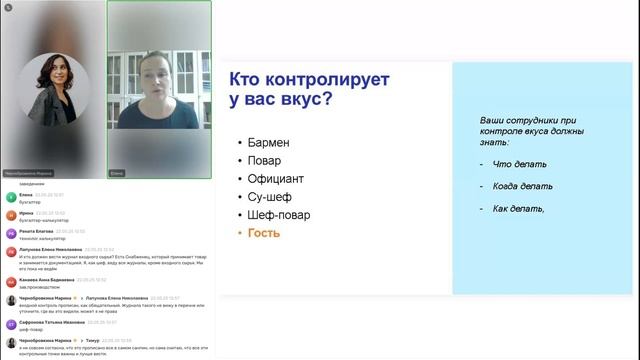The width and height of the screenshot is (640, 360).
Task: Click sender name Елена in chat
Action: click(26, 195)
